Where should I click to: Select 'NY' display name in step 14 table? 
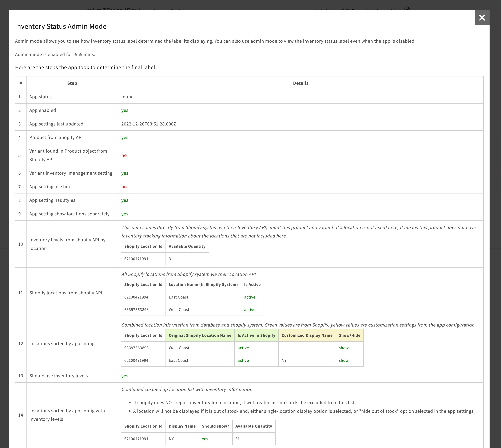pos(171,439)
